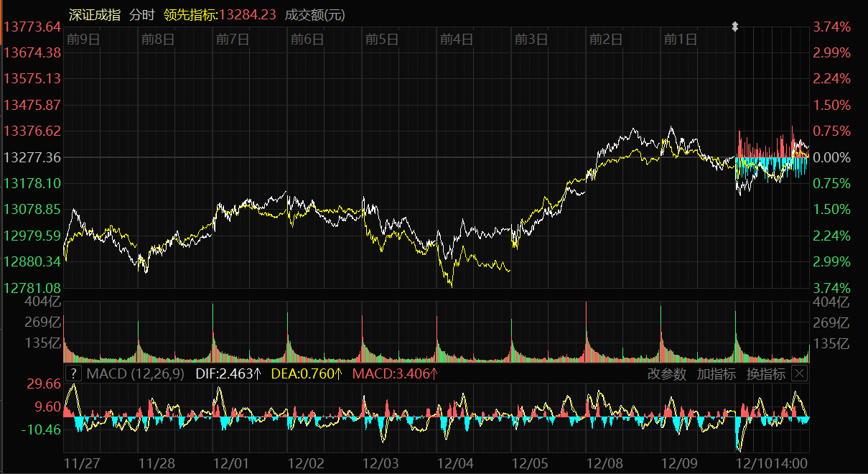This screenshot has width=868, height=474.
Task: Click the vertical resize arrow icon
Action: (734, 27)
